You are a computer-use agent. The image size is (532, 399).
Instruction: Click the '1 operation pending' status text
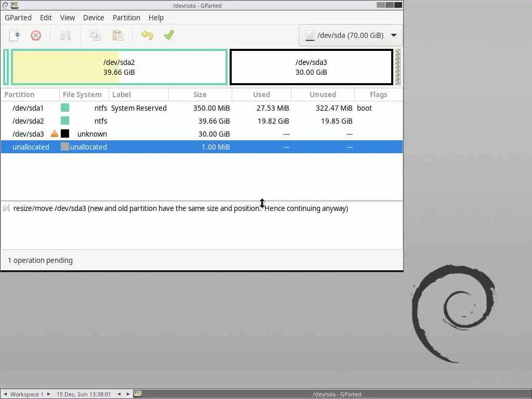click(40, 260)
